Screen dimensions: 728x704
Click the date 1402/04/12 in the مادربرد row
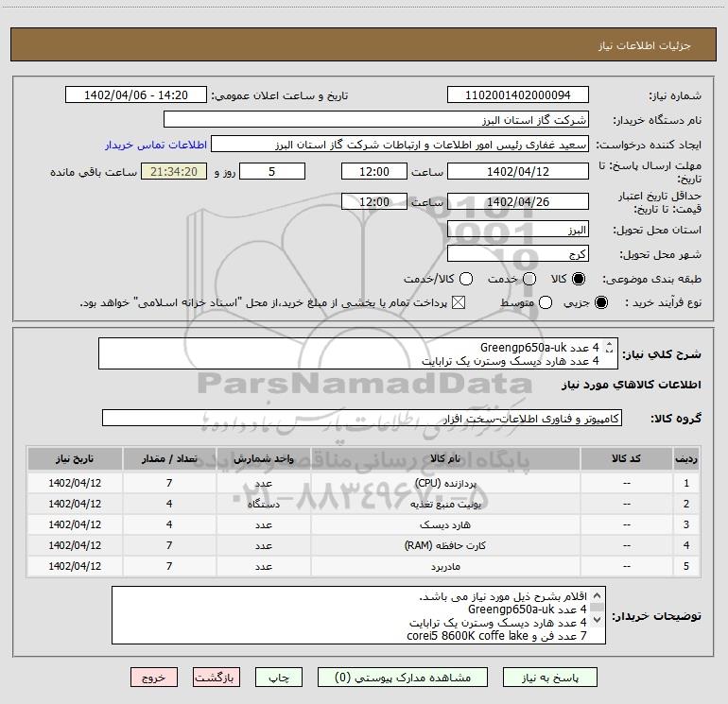pos(75,567)
